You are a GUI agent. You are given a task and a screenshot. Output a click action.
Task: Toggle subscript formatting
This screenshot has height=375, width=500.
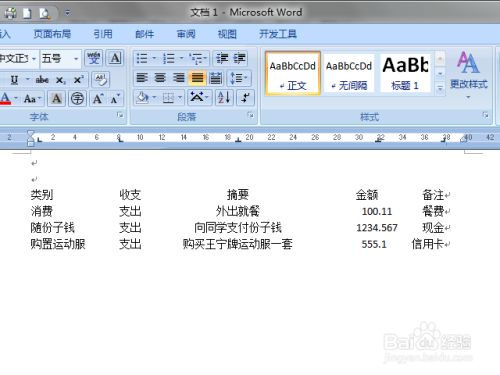[60, 79]
